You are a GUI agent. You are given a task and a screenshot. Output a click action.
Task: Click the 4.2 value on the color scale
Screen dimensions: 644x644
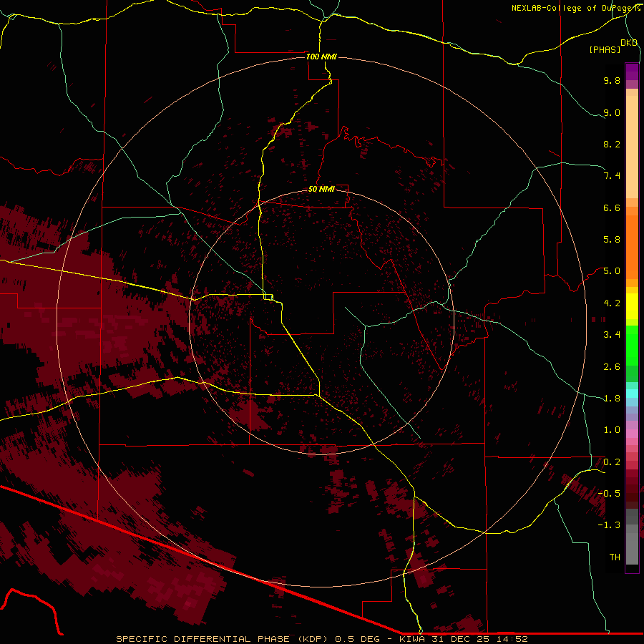tap(612, 303)
